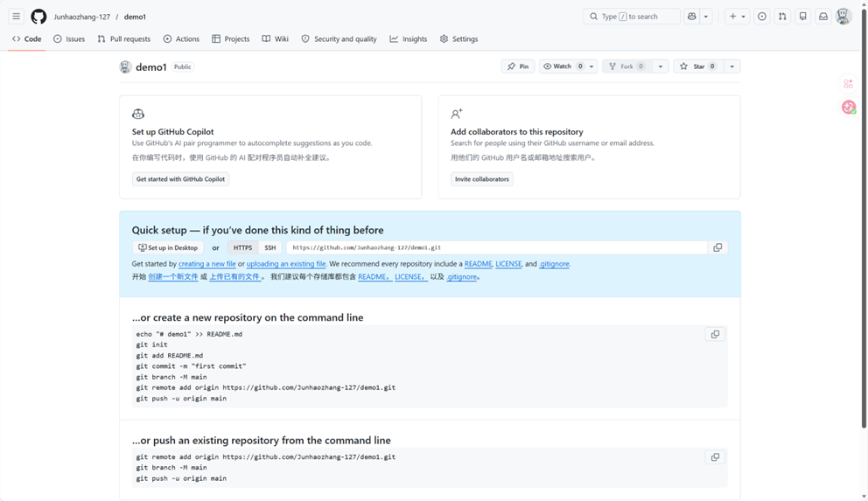The height and width of the screenshot is (501, 868).
Task: Open the English LICENSE link
Action: [x=508, y=264]
